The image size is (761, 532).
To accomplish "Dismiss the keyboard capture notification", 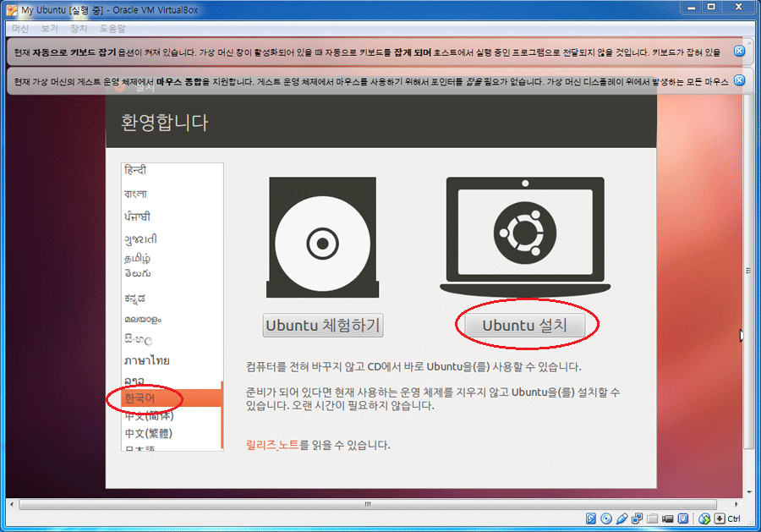I will pos(739,51).
